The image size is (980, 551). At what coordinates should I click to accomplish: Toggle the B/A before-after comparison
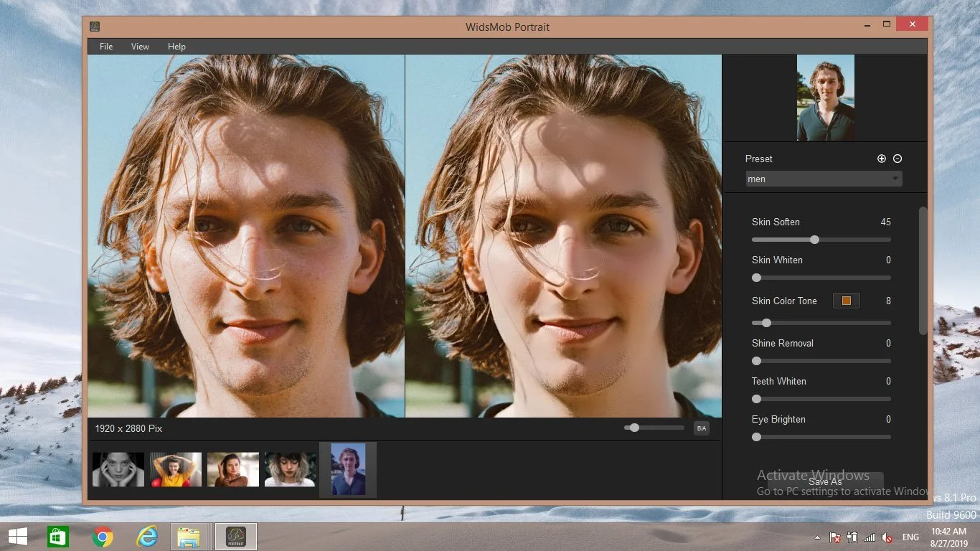coord(701,428)
